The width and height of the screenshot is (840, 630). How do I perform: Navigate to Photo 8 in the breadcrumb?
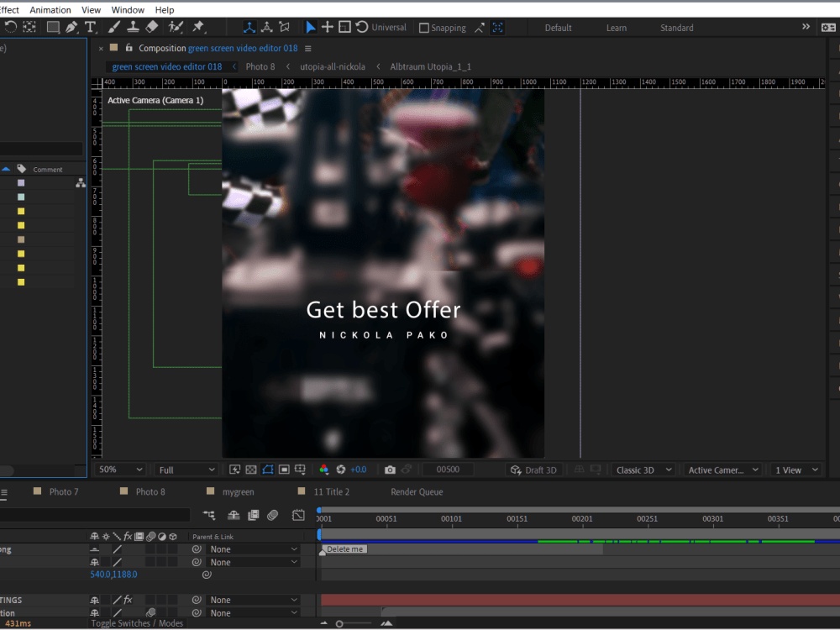[260, 66]
